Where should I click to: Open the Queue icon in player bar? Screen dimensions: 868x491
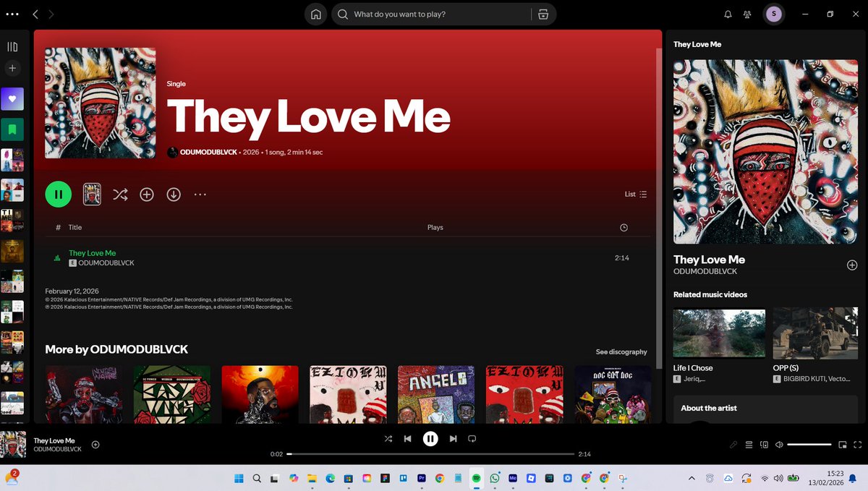click(x=749, y=445)
